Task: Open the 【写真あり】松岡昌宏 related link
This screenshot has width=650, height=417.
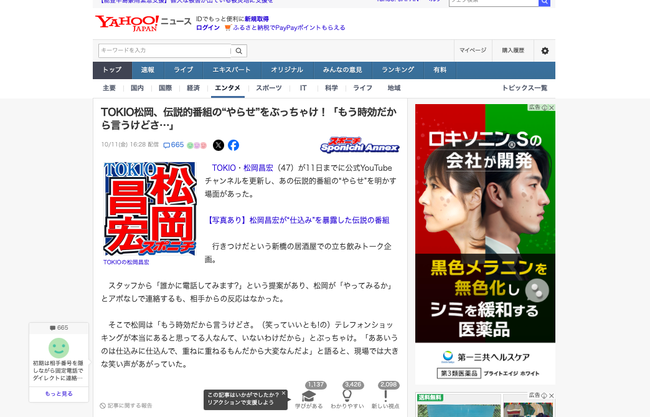Action: coord(297,220)
